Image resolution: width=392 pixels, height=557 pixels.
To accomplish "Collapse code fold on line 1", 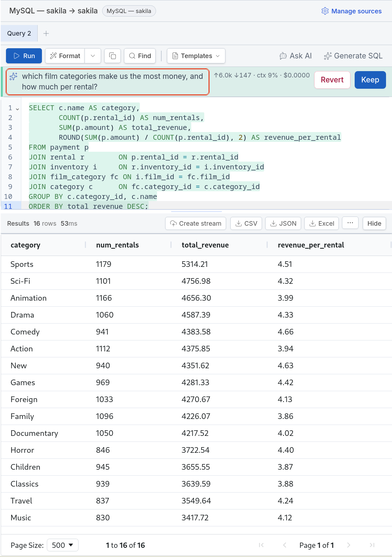I will [17, 109].
